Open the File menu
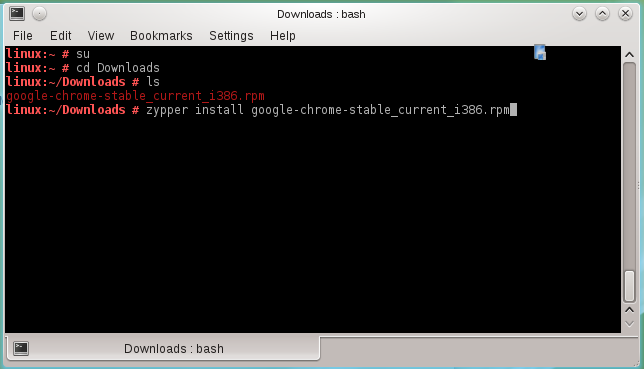 [x=23, y=36]
